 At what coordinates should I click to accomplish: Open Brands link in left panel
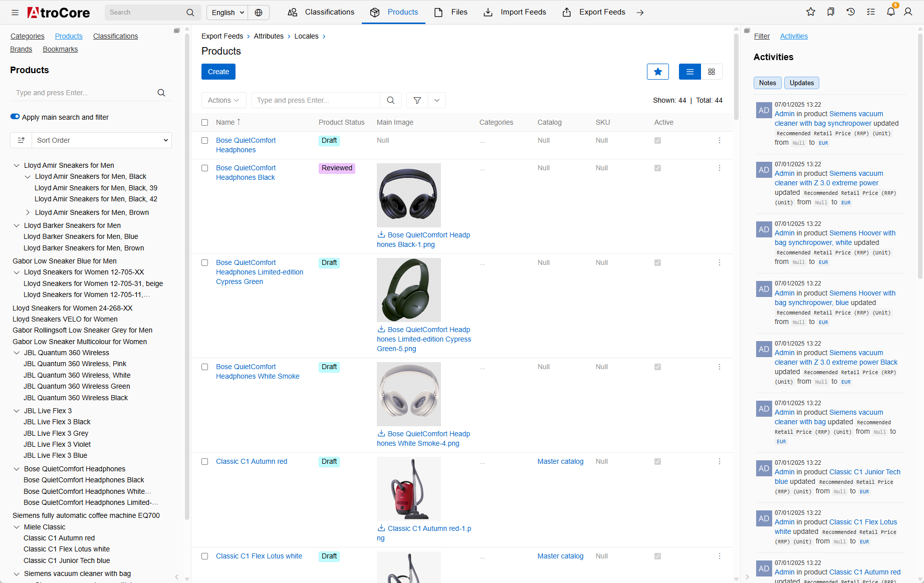click(21, 49)
